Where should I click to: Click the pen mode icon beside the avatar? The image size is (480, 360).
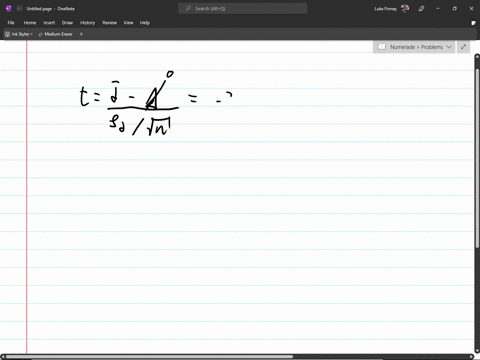[421, 9]
